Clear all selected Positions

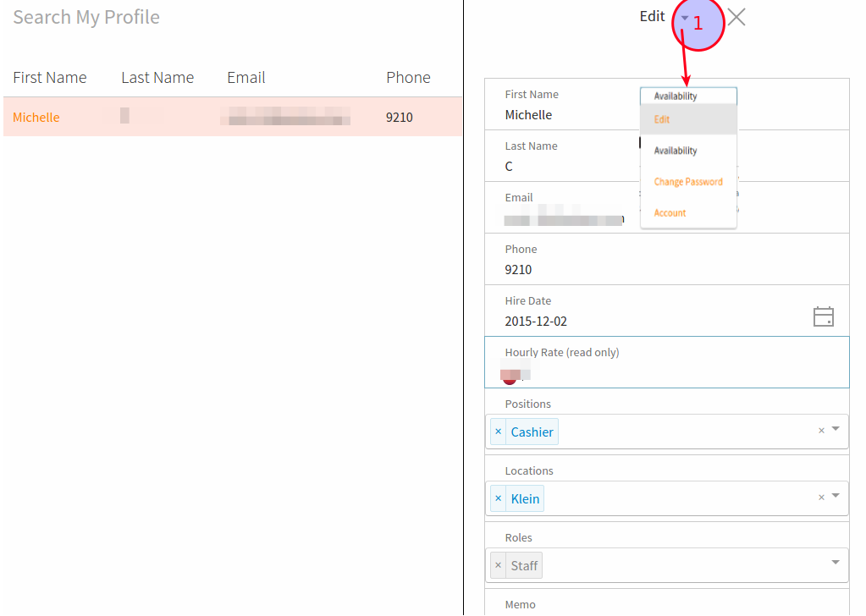tap(821, 431)
